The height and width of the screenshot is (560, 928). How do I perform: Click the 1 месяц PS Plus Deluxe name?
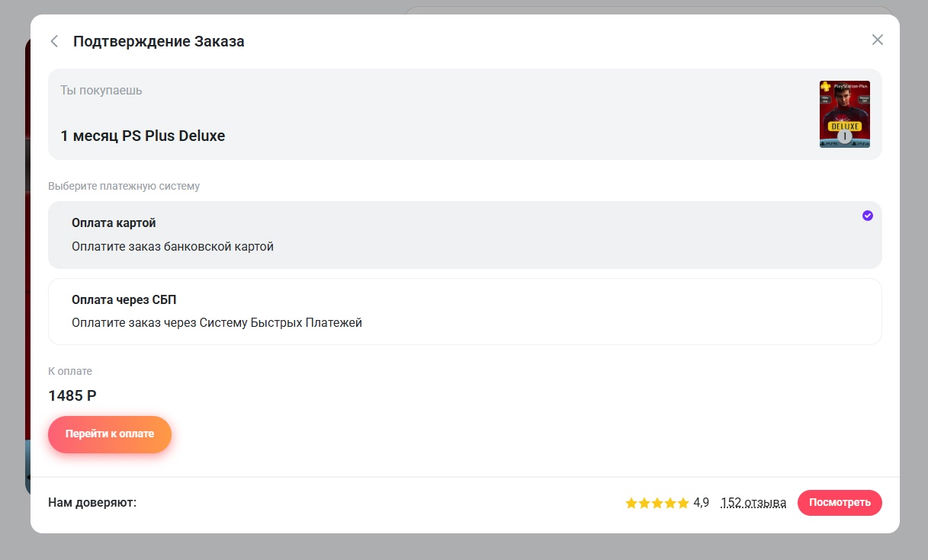[143, 136]
